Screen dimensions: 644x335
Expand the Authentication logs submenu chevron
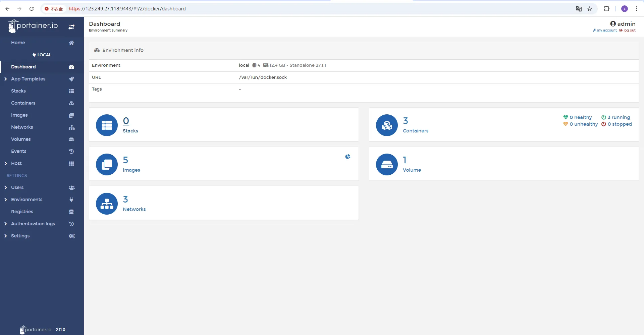click(6, 224)
